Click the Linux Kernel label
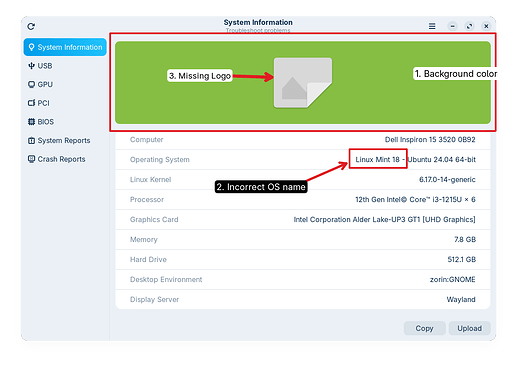The width and height of the screenshot is (517, 366). pos(150,180)
